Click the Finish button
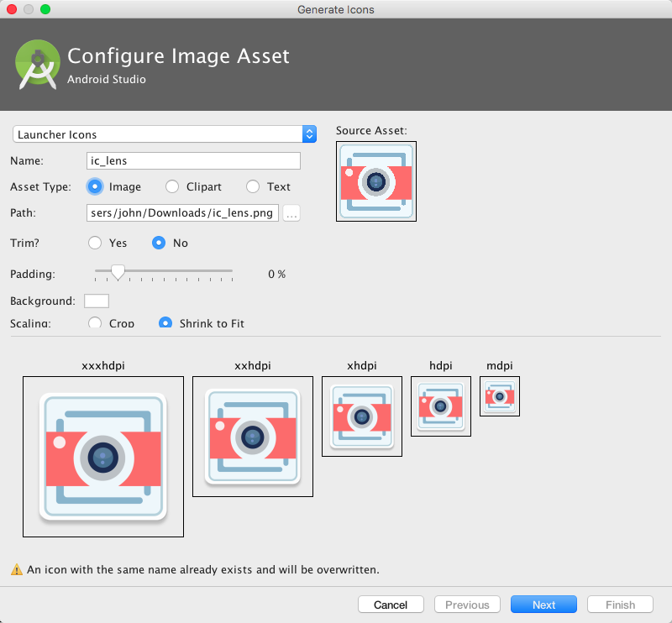The width and height of the screenshot is (672, 623). pos(620,604)
